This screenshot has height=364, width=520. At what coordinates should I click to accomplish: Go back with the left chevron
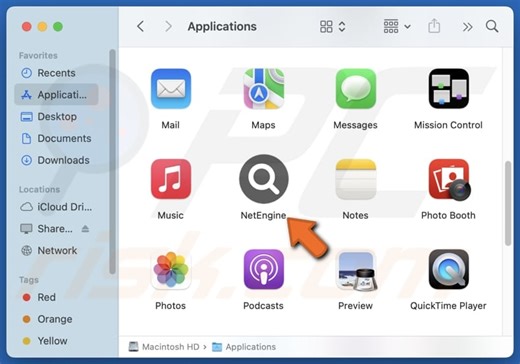141,26
